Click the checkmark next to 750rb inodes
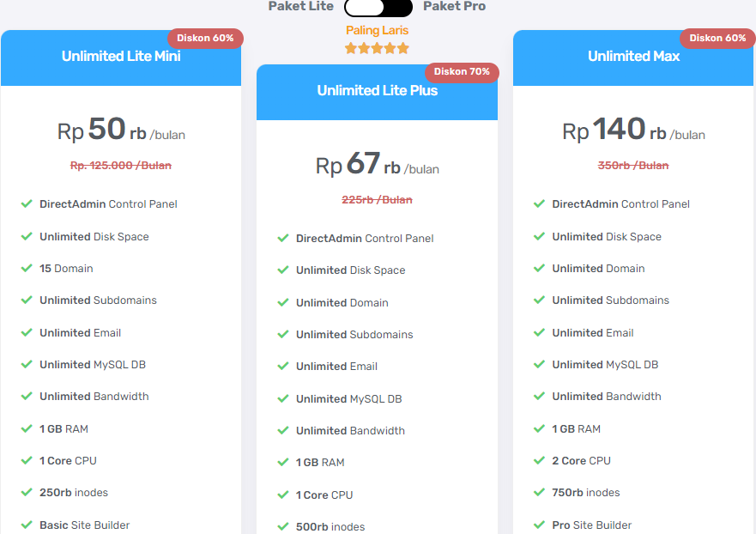Screen dimensions: 756x534 coord(538,493)
